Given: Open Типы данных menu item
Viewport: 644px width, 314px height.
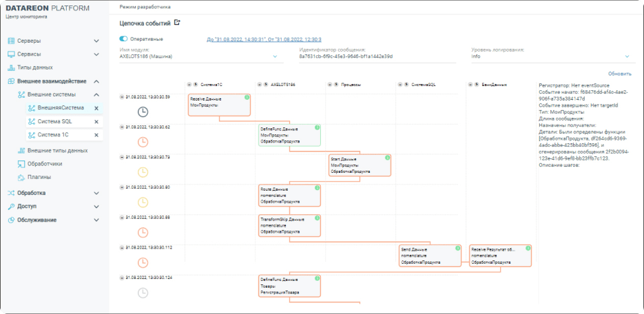Looking at the screenshot, I should [35, 67].
